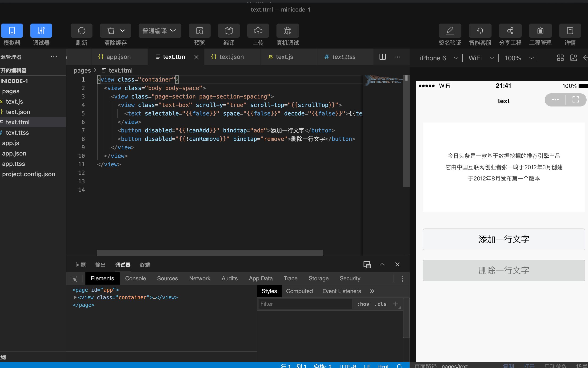Viewport: 588px width, 368px height.
Task: Toggle the :hov pseudo-class filter
Action: [363, 303]
